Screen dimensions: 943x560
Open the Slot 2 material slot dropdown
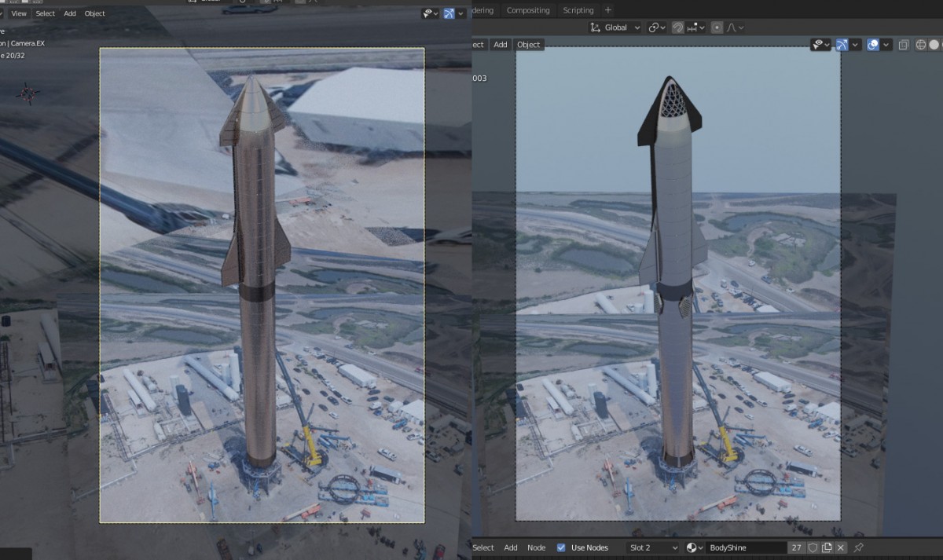[x=652, y=547]
